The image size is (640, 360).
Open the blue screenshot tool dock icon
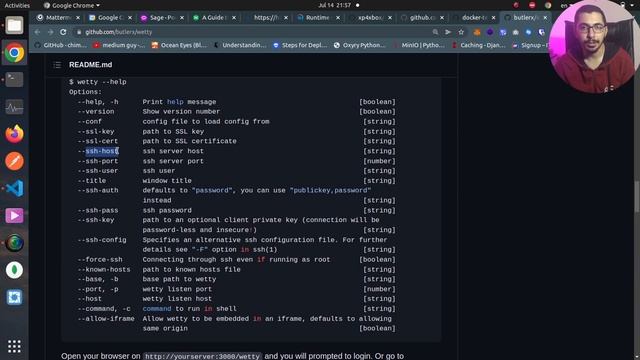14,297
